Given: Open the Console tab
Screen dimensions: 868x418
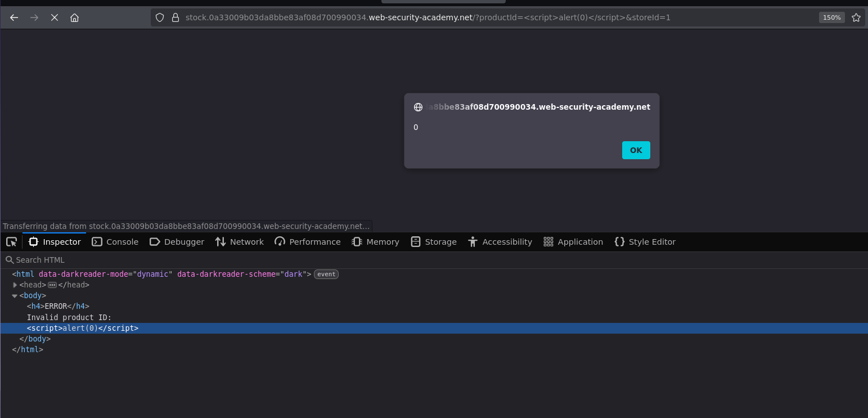Looking at the screenshot, I should tap(115, 242).
